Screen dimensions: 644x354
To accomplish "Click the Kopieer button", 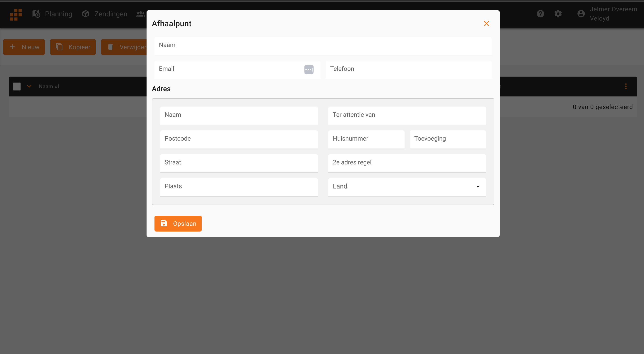I will point(73,47).
